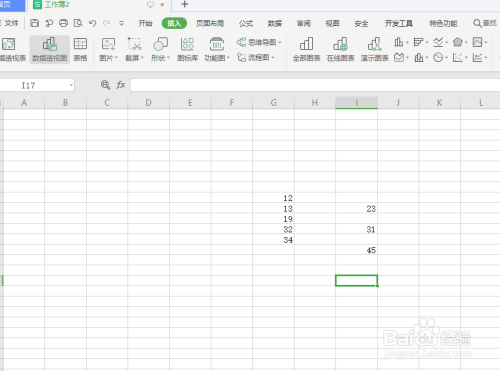Screen dimensions: 500x371
Task: Click the cell containing 34
Action: coord(273,240)
